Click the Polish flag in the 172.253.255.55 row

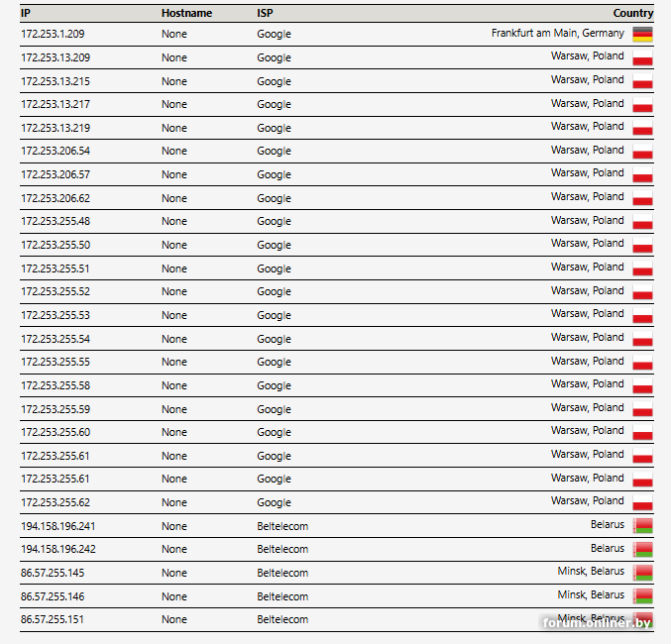[642, 363]
